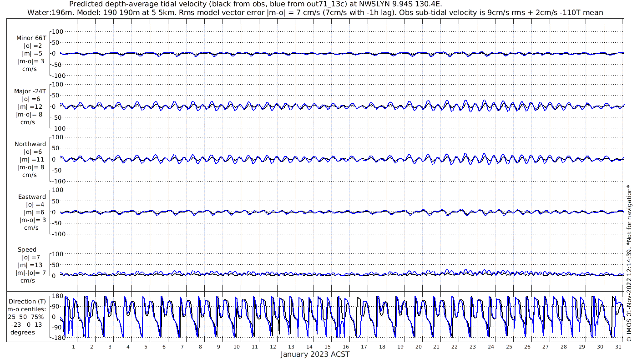Click the day 10 tick label
Image resolution: width=637 pixels, height=364 pixels.
[236, 347]
